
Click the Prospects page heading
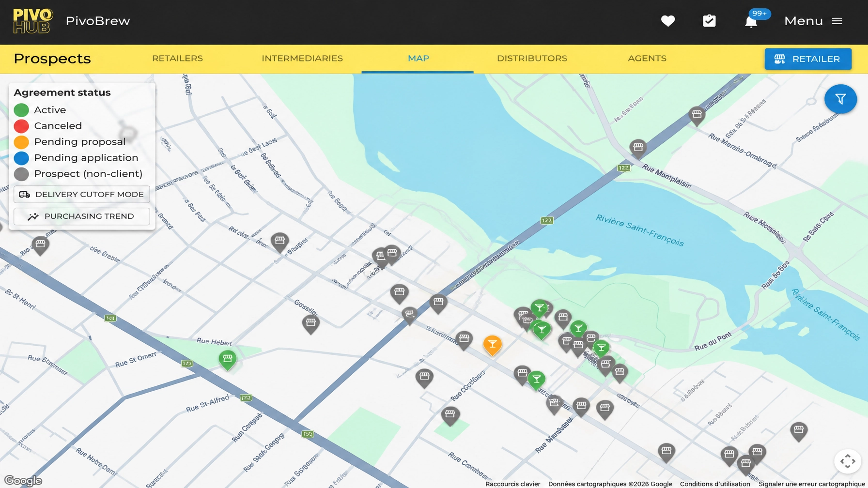[52, 59]
